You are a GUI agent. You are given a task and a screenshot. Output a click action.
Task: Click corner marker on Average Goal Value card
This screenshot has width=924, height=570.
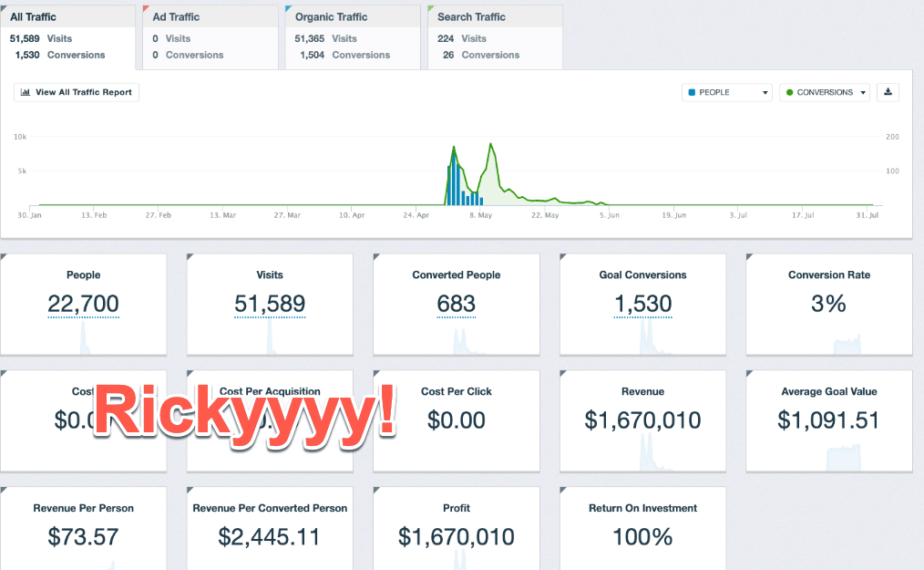[748, 373]
